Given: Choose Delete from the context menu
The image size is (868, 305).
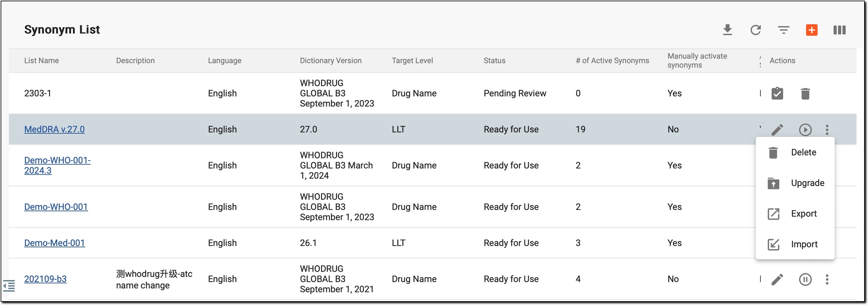Looking at the screenshot, I should 795,152.
